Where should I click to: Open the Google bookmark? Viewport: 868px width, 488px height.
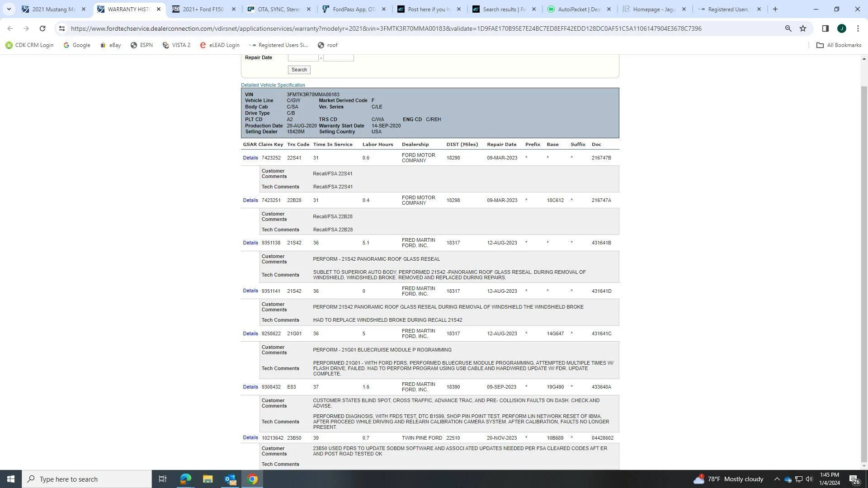pos(77,45)
